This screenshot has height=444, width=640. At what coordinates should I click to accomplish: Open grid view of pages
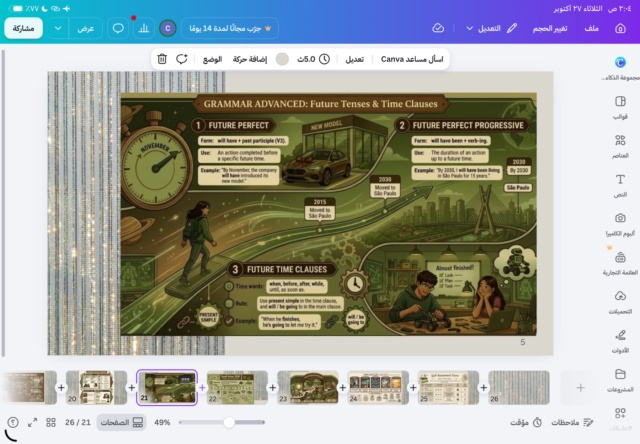coord(51,422)
